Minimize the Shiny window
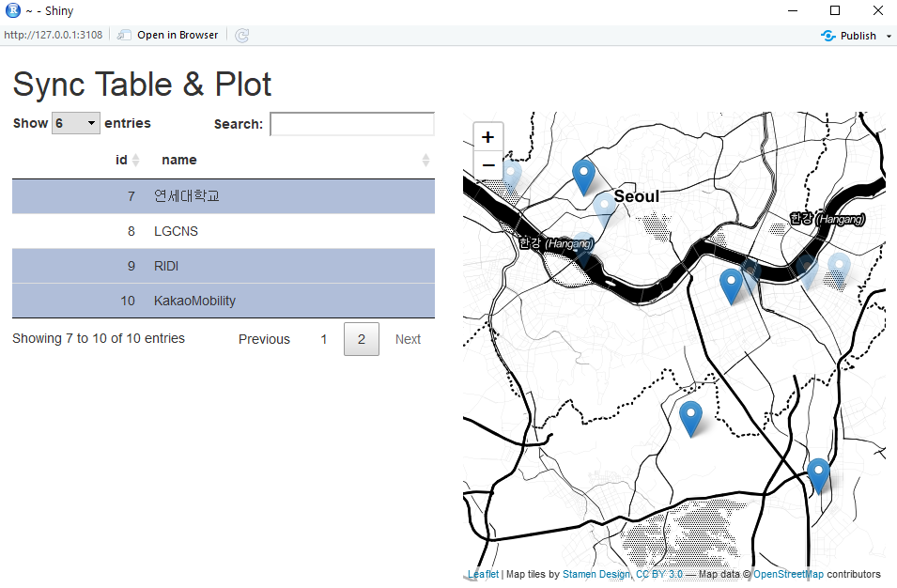 793,10
